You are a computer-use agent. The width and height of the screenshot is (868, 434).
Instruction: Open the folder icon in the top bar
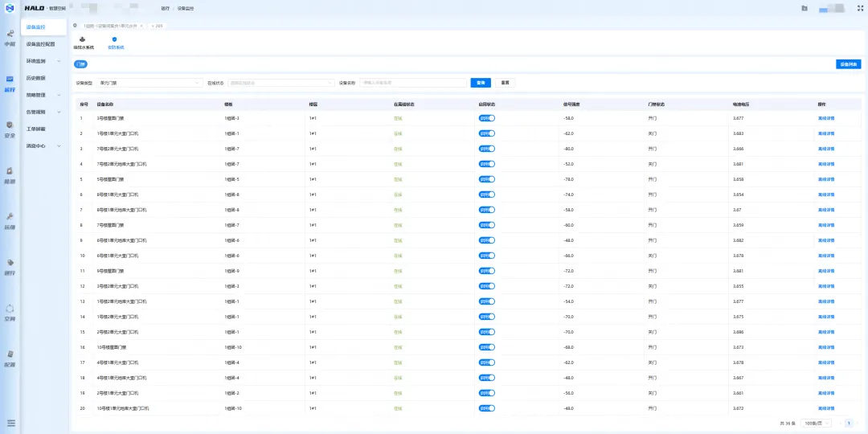(x=805, y=8)
